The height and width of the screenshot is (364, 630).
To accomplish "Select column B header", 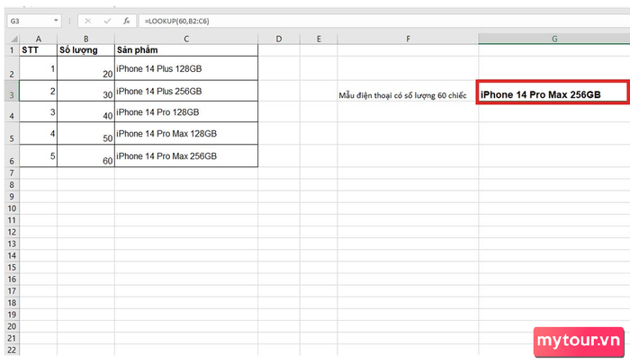I will pyautogui.click(x=86, y=39).
